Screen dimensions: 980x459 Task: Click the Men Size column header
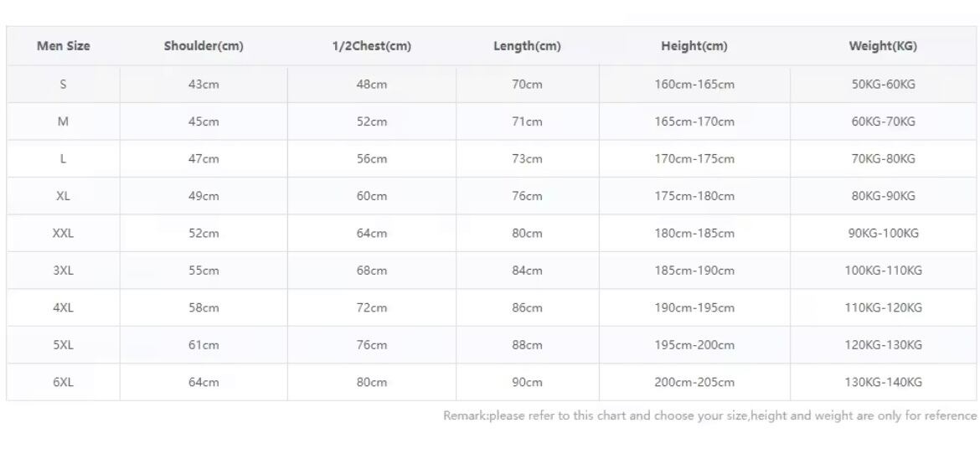click(x=63, y=46)
